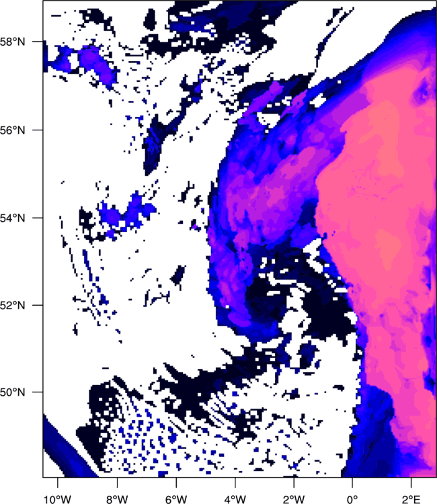Click the blue patch near 54°N 8°W

click(x=126, y=214)
